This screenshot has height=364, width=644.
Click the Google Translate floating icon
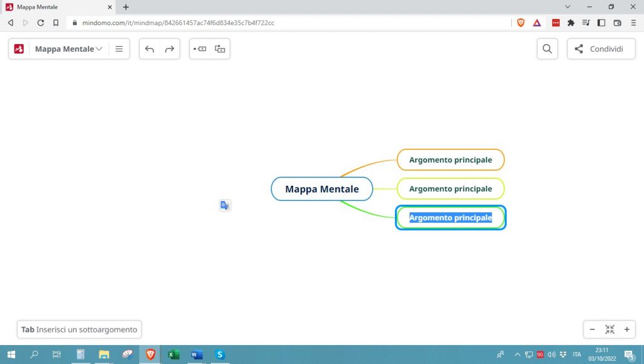pyautogui.click(x=225, y=205)
